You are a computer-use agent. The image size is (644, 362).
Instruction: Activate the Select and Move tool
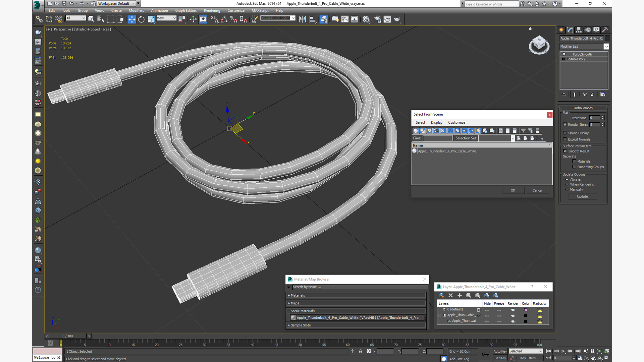pos(132,19)
